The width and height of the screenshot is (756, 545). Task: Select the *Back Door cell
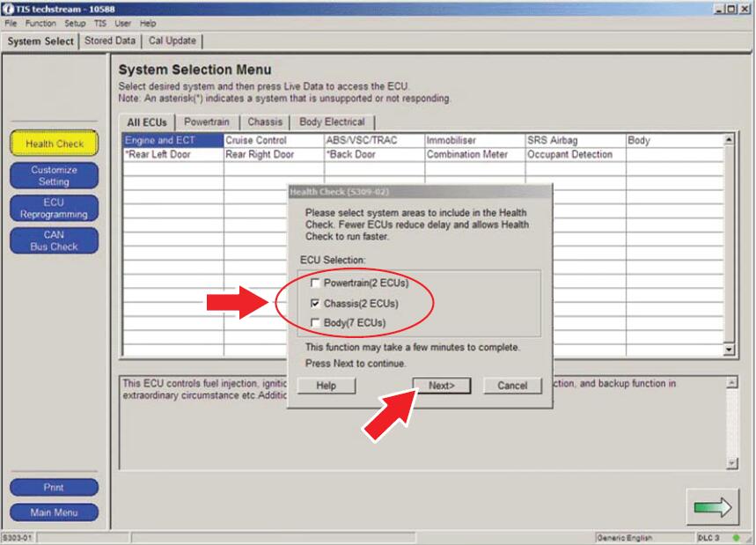pyautogui.click(x=375, y=154)
